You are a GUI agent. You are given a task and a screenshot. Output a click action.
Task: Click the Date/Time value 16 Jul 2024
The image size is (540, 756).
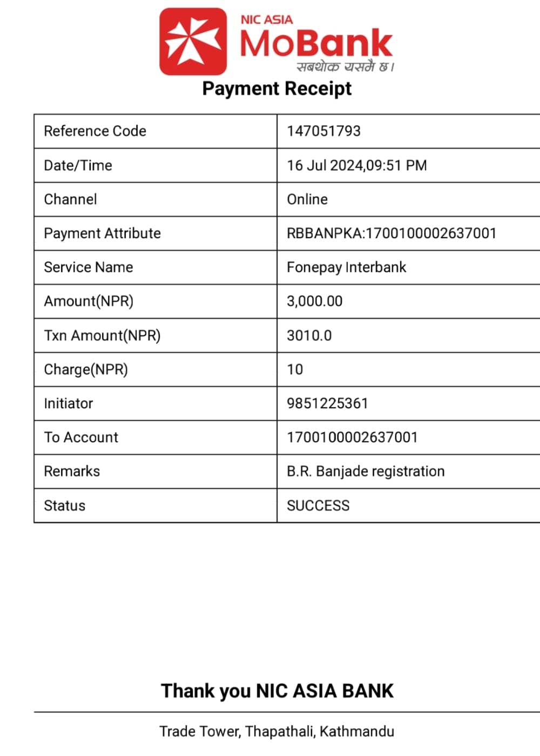click(356, 165)
